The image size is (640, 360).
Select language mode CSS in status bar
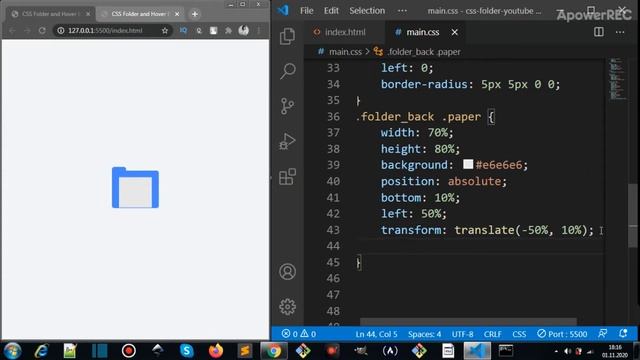(519, 334)
